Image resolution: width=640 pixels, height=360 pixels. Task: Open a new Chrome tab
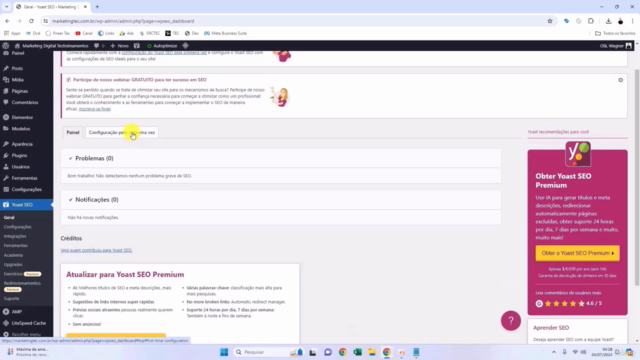click(x=97, y=7)
